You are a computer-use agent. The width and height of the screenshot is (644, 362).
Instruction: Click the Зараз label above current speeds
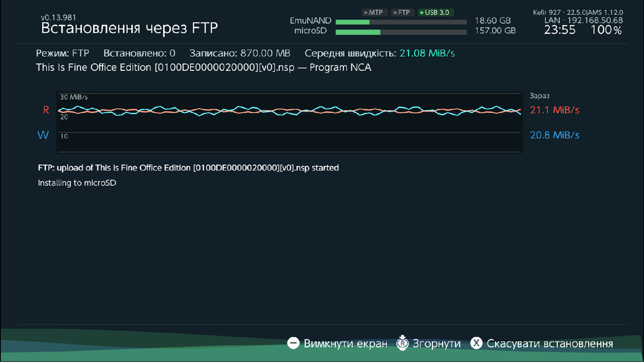pos(540,96)
